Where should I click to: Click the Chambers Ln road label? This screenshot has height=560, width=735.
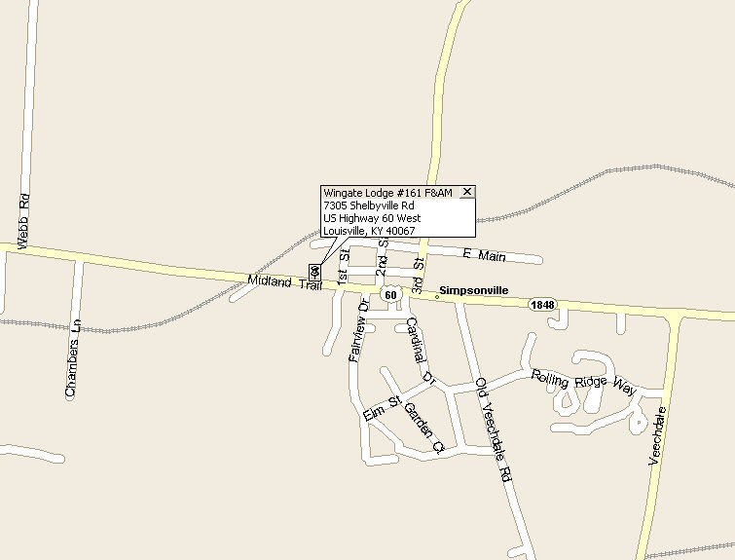pyautogui.click(x=73, y=358)
